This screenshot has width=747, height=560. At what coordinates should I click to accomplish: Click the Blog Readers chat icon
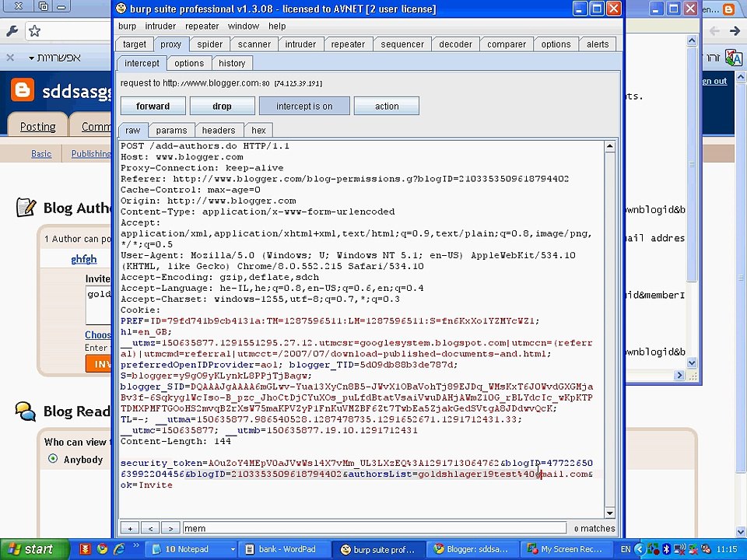(x=25, y=411)
